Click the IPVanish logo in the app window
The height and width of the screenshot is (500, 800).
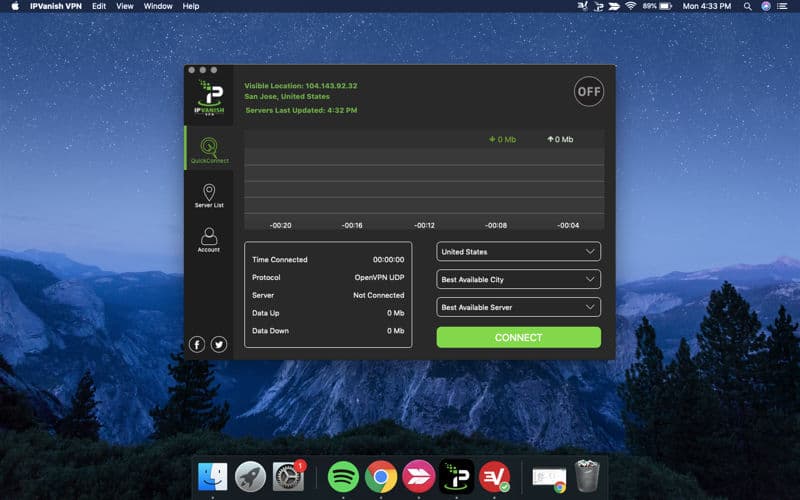210,97
